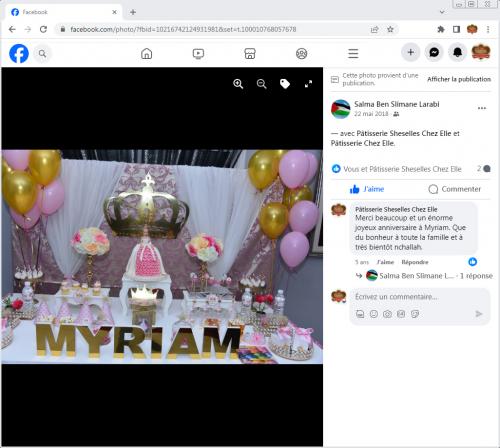Click J'aime under the comment
Viewport: 500px width, 448px height.
(x=385, y=262)
